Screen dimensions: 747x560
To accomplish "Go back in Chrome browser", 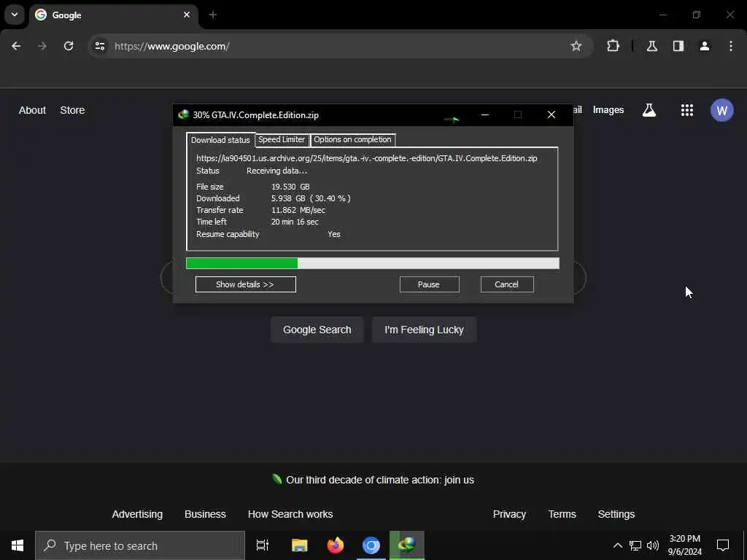I will pos(16,46).
